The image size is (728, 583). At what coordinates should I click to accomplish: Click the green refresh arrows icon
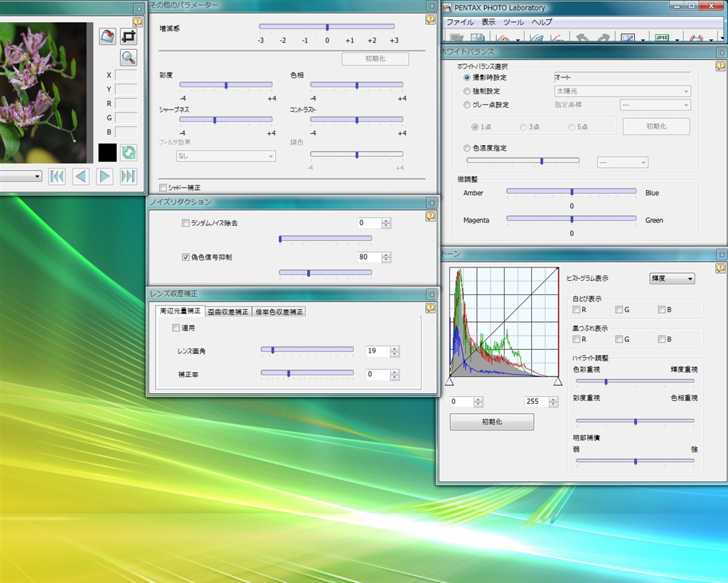coord(129,152)
